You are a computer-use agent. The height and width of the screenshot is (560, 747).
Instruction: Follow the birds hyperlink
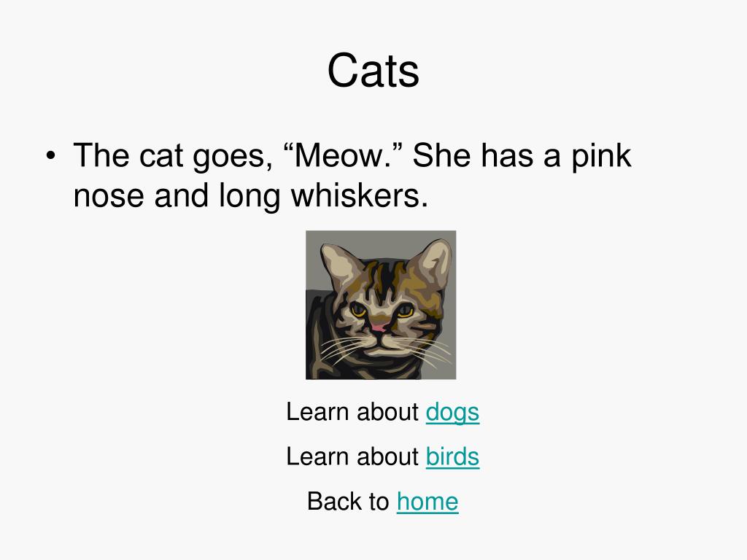452,456
